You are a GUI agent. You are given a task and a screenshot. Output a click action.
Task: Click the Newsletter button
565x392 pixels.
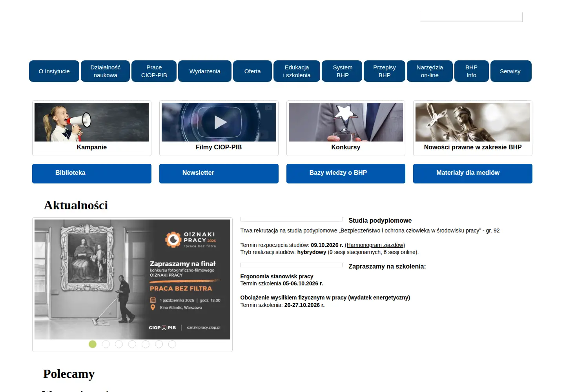point(219,173)
